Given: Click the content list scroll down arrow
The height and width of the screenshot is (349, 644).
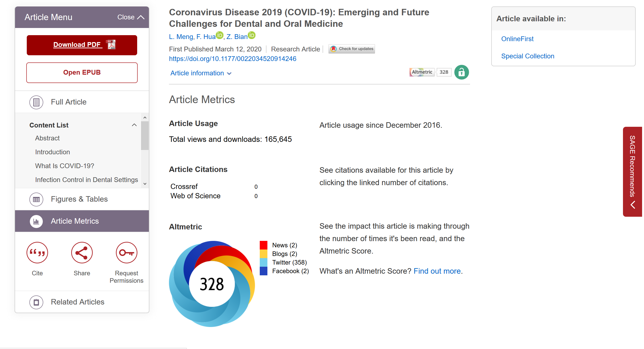Looking at the screenshot, I should [x=145, y=184].
